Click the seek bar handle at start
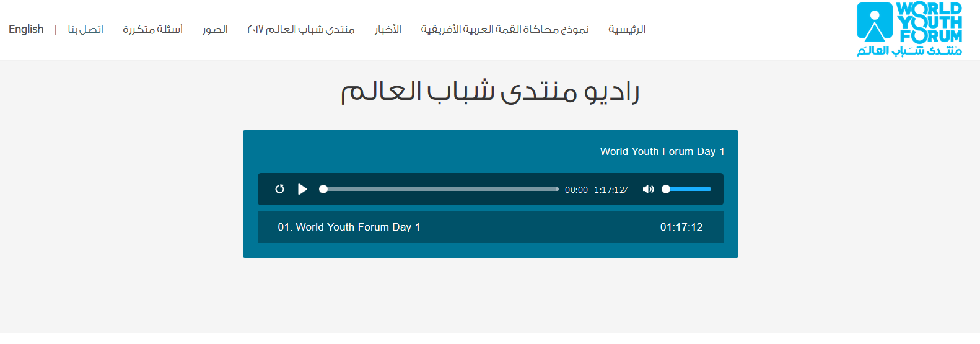 pos(323,189)
